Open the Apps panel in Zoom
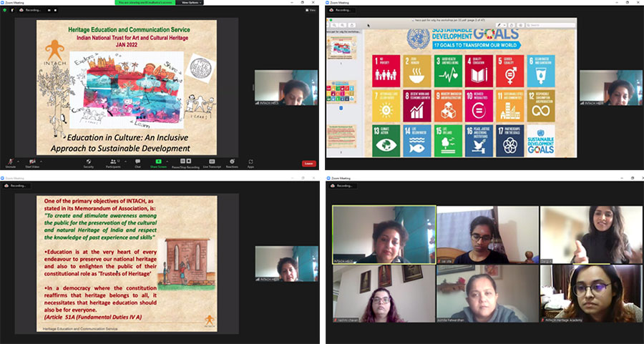The image size is (644, 344). 250,163
